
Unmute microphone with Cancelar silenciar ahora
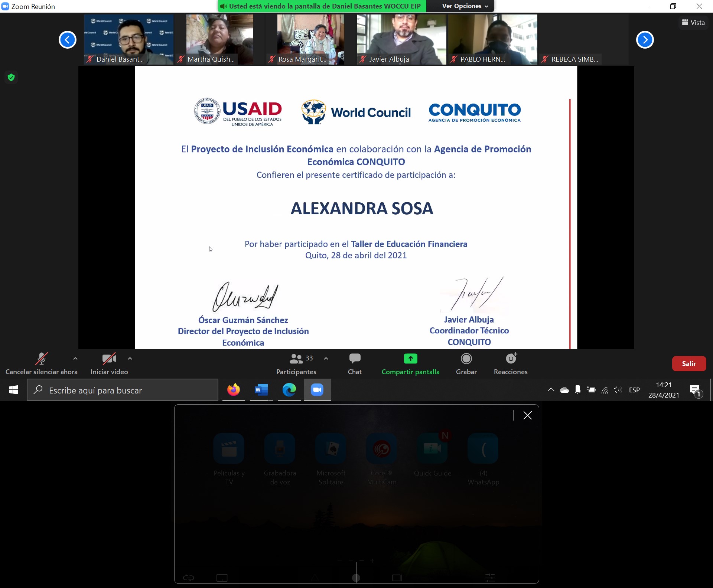[41, 363]
